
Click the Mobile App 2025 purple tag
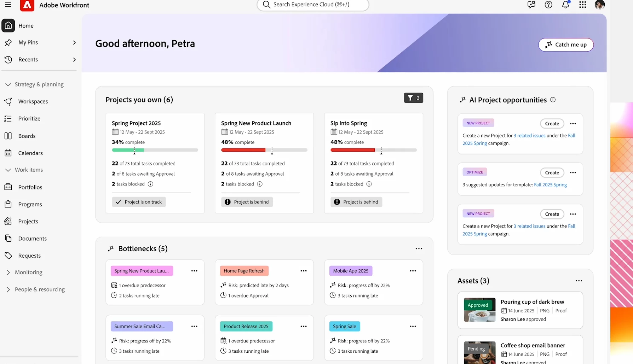point(351,271)
